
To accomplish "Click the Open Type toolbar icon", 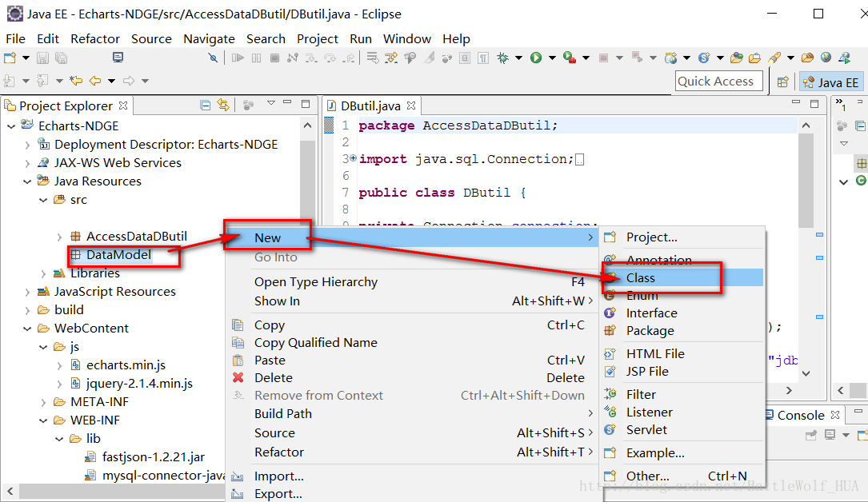I will [x=737, y=58].
